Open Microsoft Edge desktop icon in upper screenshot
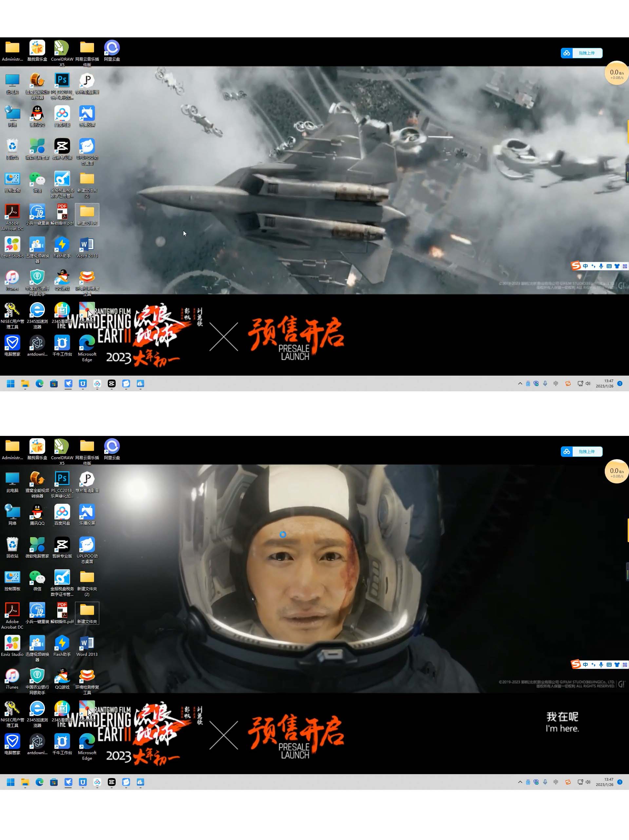The height and width of the screenshot is (840, 629). point(87,348)
